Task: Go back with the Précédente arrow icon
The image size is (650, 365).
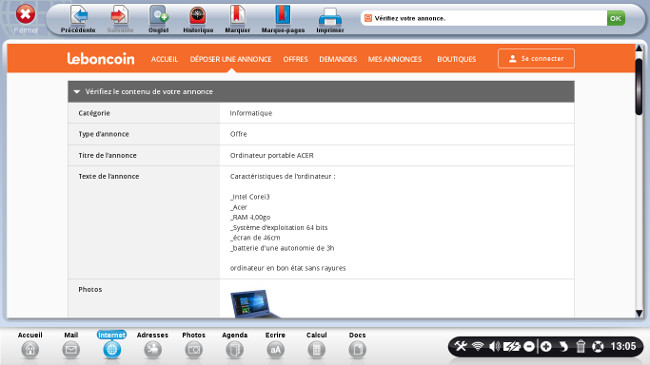Action: [78, 16]
